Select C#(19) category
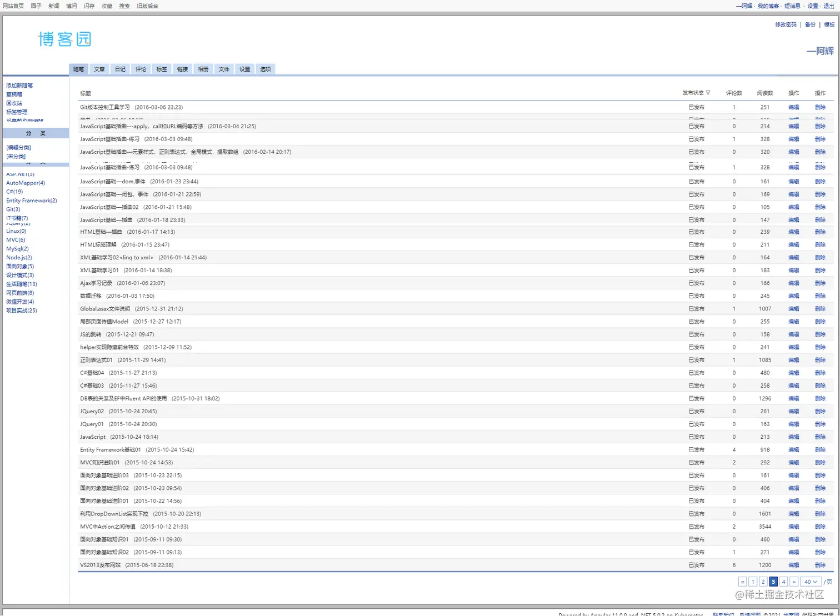Viewport: 840px width, 616px height. 14,192
